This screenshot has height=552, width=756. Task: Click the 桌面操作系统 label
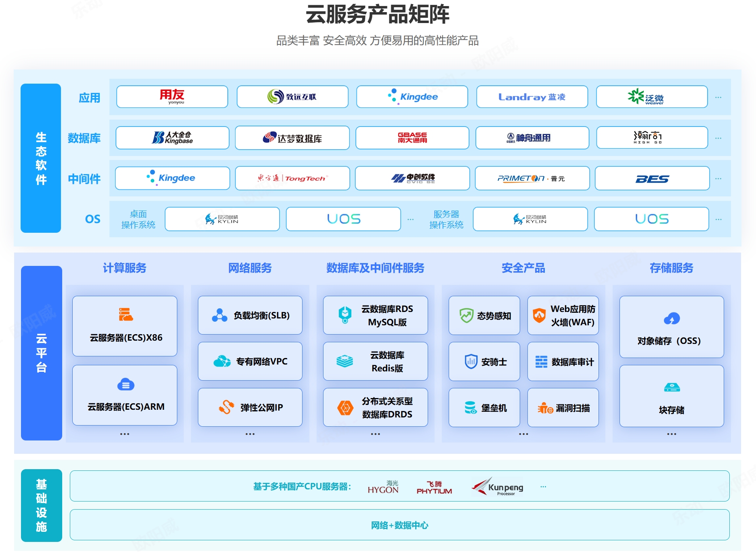click(x=139, y=219)
